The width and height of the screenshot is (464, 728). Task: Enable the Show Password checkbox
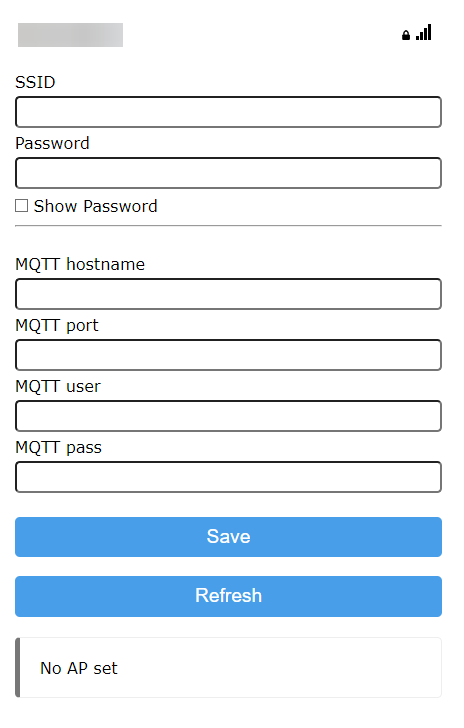coord(21,206)
